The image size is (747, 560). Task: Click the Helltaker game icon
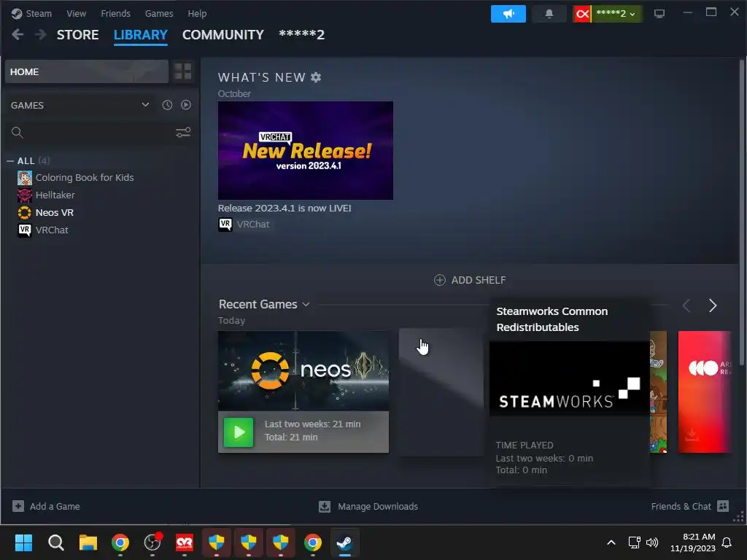[x=25, y=195]
